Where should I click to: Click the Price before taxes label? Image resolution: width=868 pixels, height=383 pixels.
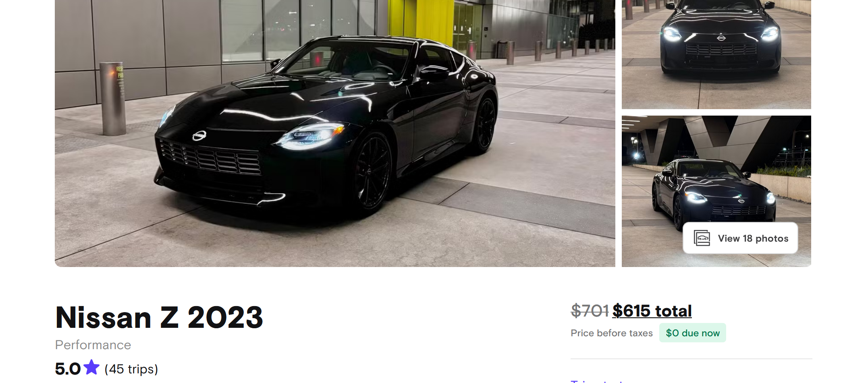tap(612, 333)
